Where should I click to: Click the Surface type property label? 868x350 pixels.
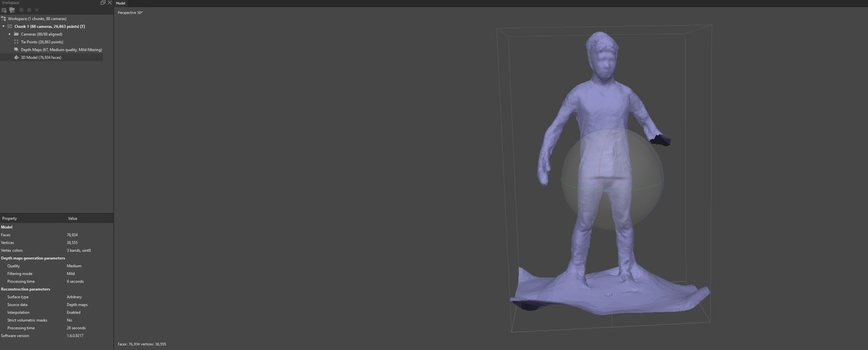tap(18, 297)
